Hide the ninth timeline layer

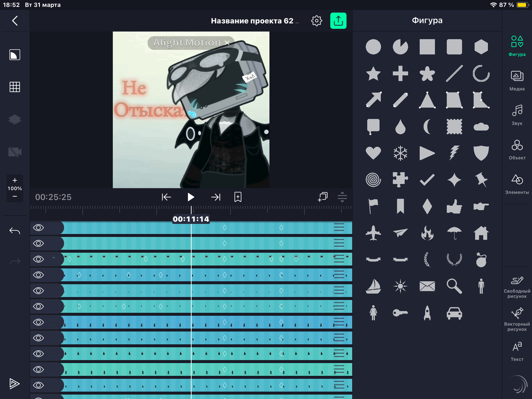(x=39, y=354)
